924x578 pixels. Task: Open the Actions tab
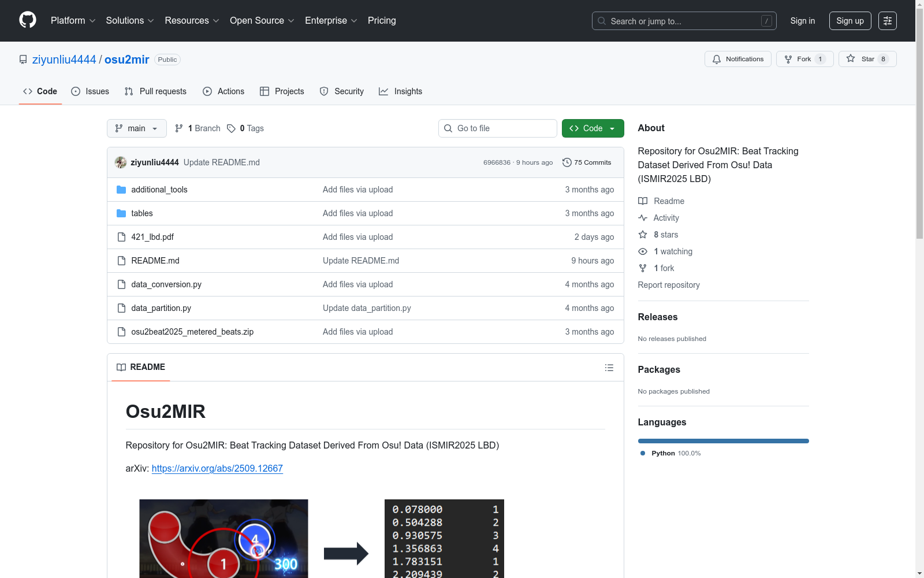point(223,91)
